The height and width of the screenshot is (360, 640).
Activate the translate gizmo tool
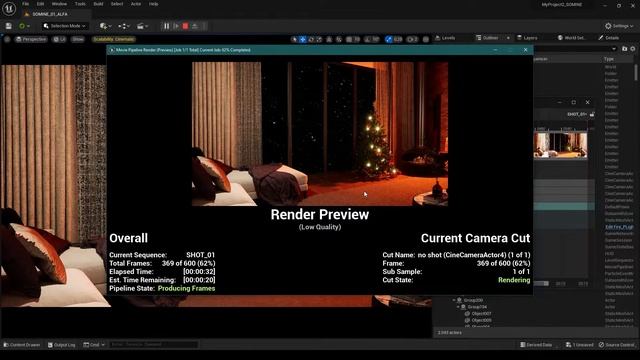point(303,39)
